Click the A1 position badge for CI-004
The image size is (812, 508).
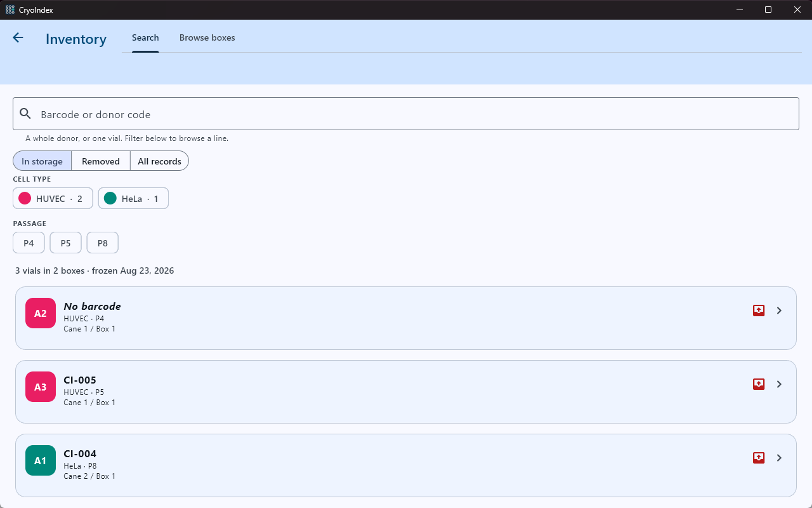point(41,460)
